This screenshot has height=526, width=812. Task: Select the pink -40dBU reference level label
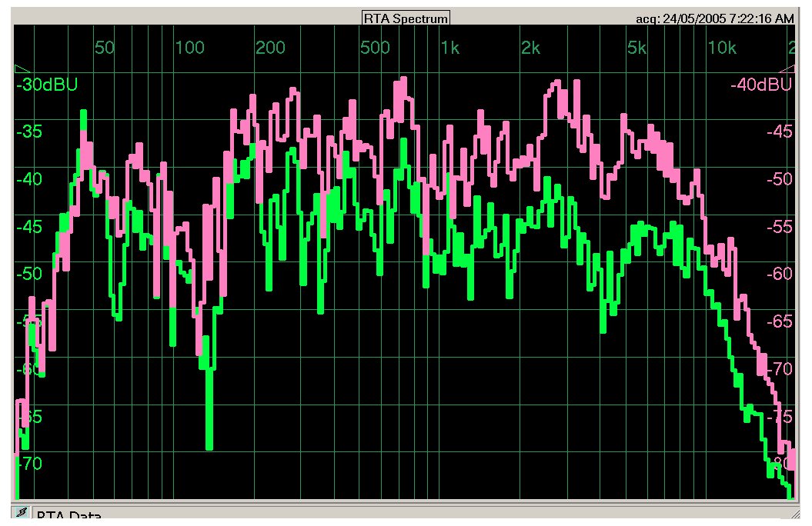(760, 85)
